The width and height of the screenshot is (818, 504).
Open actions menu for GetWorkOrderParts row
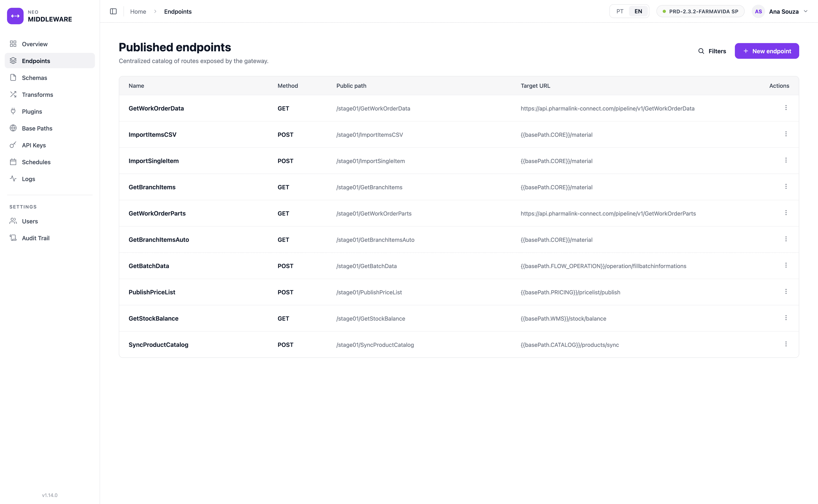(x=786, y=213)
